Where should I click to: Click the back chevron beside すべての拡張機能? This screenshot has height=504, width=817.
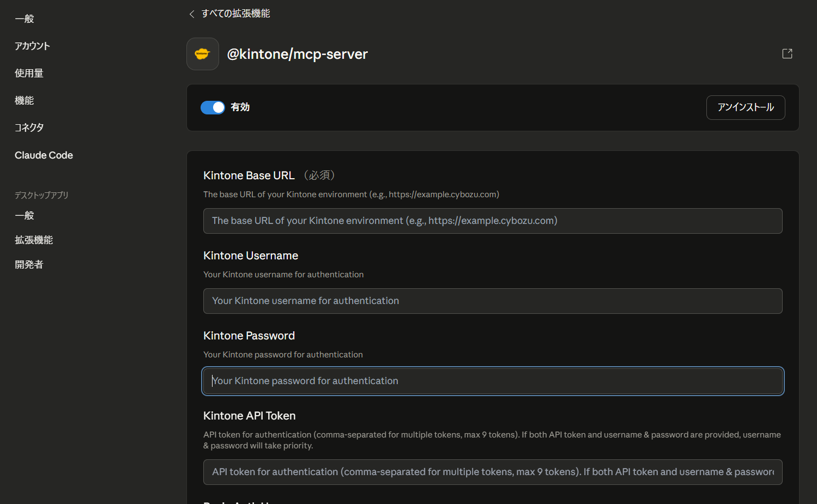(192, 14)
